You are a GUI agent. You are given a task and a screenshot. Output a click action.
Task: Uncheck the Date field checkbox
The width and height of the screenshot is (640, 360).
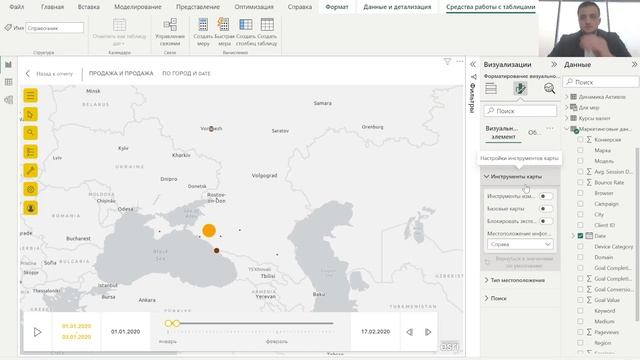(580, 236)
